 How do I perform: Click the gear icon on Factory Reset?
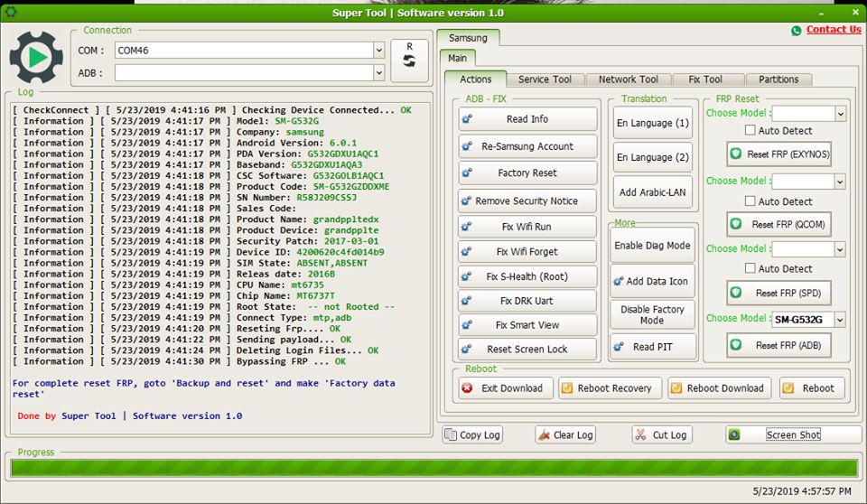[x=467, y=173]
